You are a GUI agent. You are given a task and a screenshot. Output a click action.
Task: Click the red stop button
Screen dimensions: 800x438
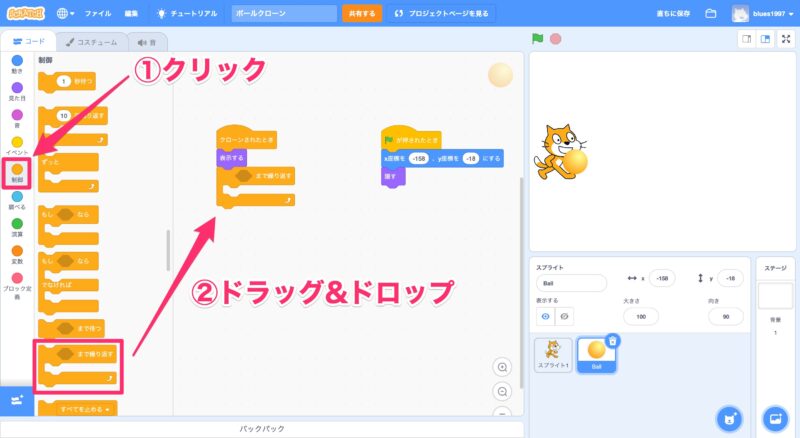555,39
